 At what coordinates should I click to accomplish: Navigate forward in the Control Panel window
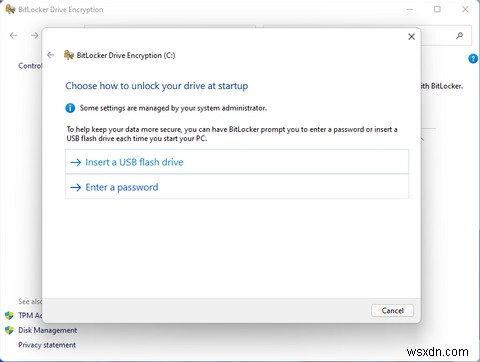pyautogui.click(x=35, y=35)
